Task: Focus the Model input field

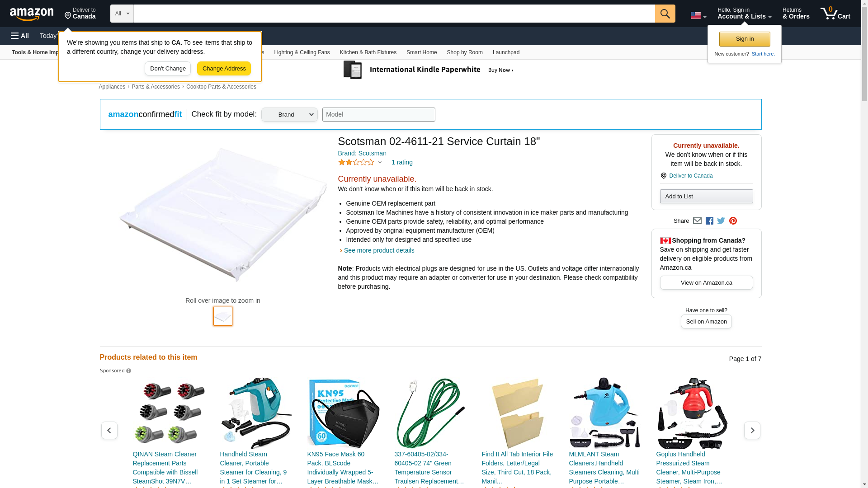Action: click(x=379, y=114)
